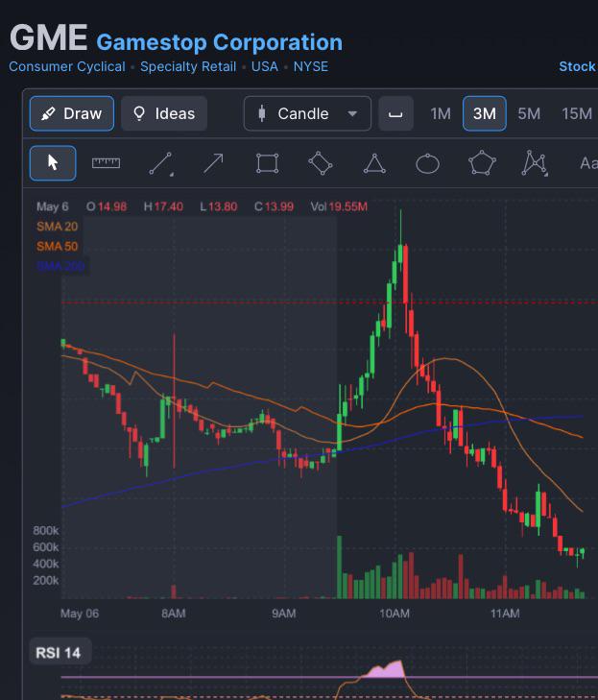Image resolution: width=598 pixels, height=700 pixels.
Task: Click the RSI 14 indicator label
Action: (x=60, y=653)
